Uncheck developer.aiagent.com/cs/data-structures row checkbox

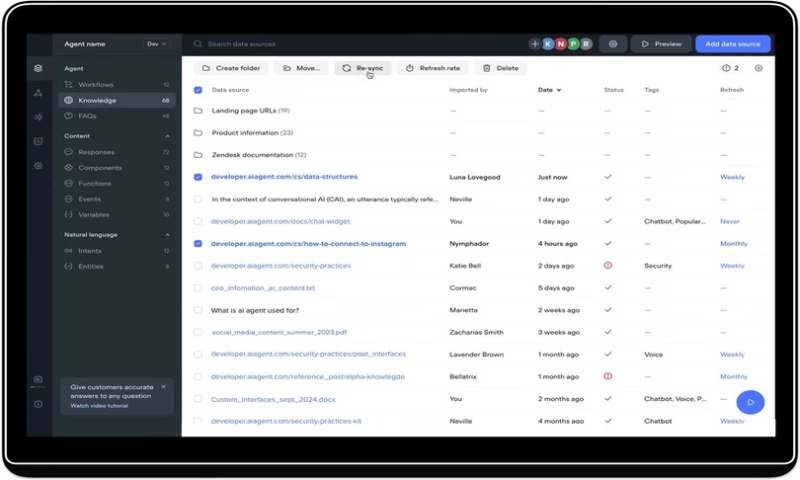[x=198, y=177]
